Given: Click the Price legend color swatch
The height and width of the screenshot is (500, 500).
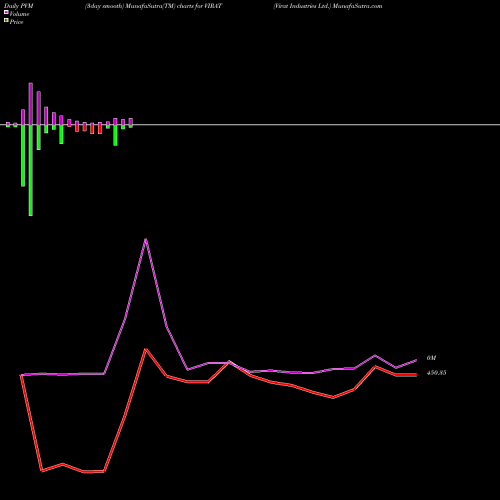Looking at the screenshot, I should [6, 21].
